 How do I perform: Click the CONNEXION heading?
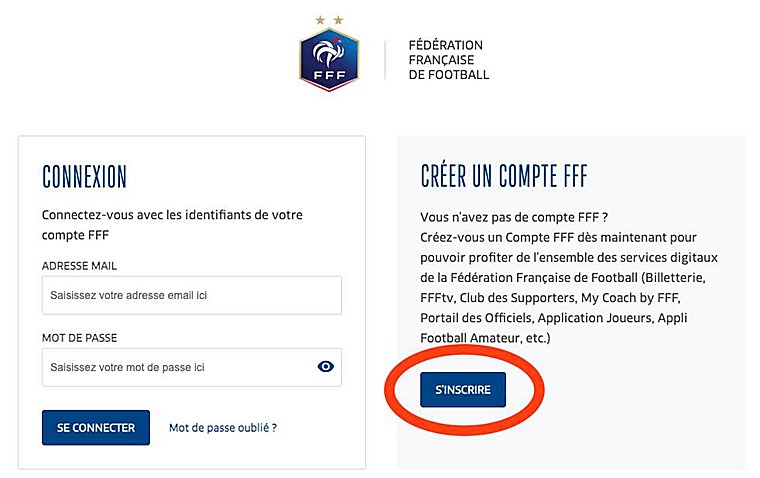point(84,176)
